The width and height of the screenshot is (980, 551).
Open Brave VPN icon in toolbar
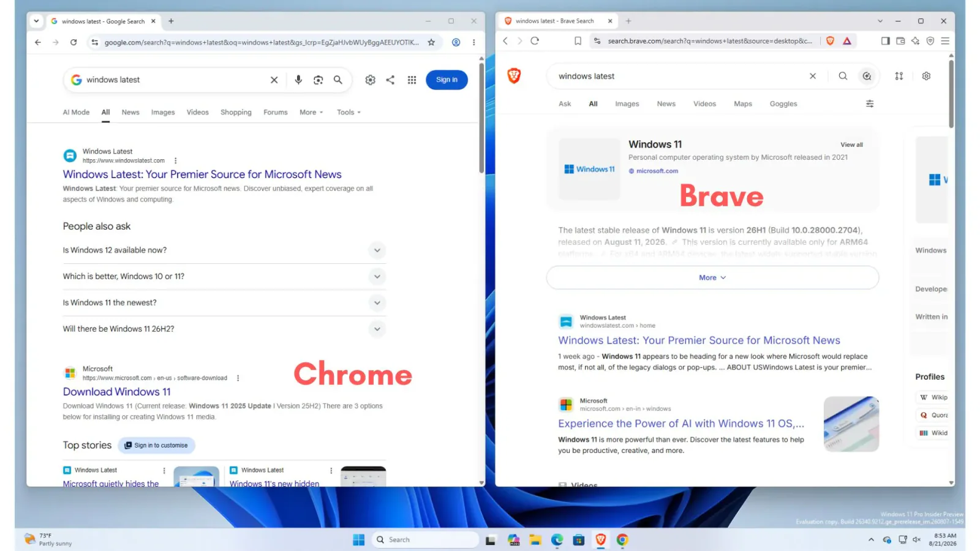[930, 41]
